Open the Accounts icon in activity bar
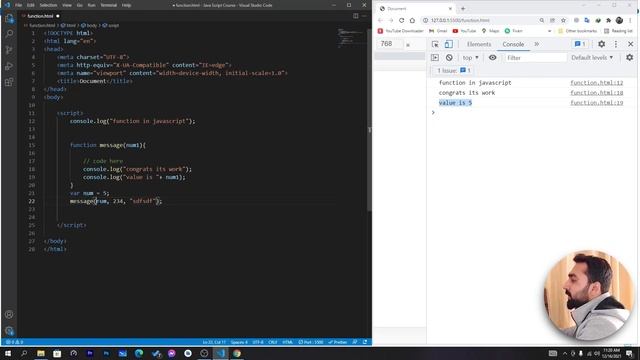The width and height of the screenshot is (640, 360). [9, 314]
